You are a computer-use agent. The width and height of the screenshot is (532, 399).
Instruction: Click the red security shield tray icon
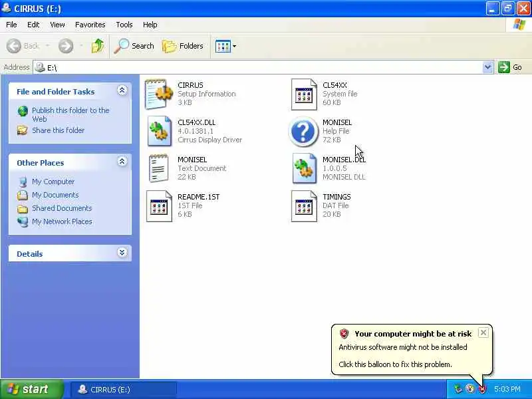482,389
